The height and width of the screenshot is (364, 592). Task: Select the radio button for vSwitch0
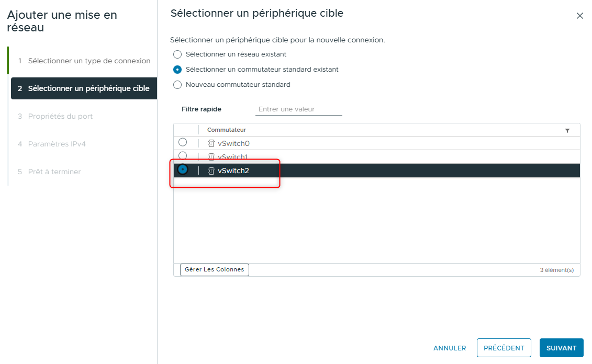tap(182, 141)
